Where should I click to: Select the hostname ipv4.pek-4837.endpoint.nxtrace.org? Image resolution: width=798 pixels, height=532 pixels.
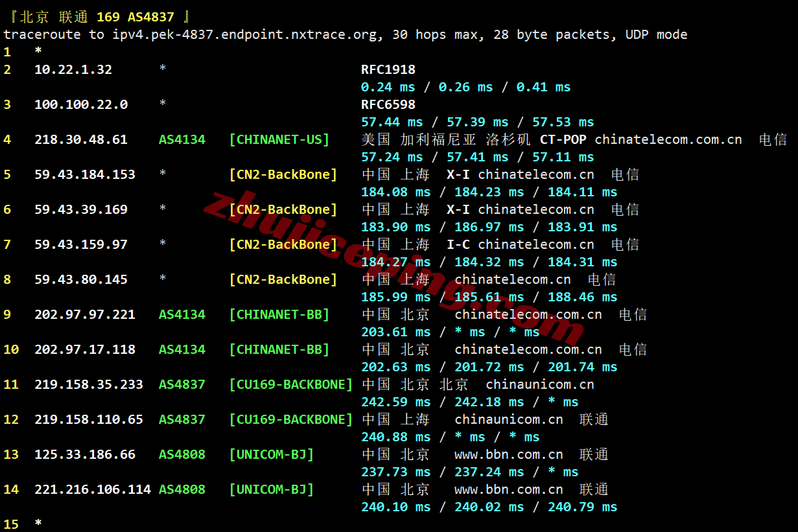tap(244, 34)
